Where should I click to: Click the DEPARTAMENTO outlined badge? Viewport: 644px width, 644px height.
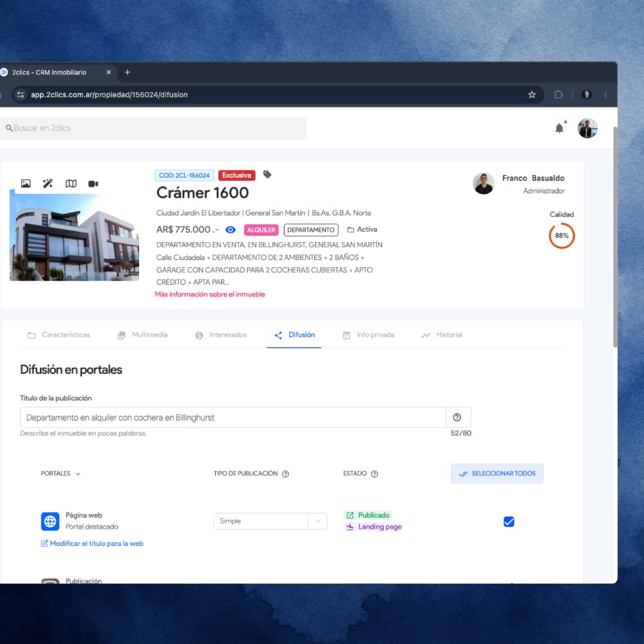pyautogui.click(x=311, y=230)
